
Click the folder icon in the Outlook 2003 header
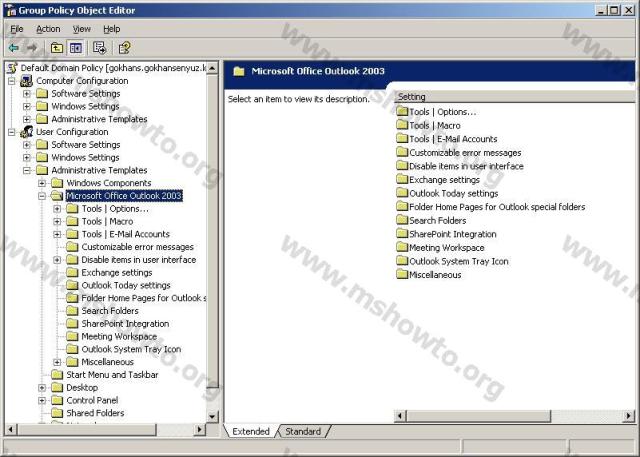click(239, 71)
